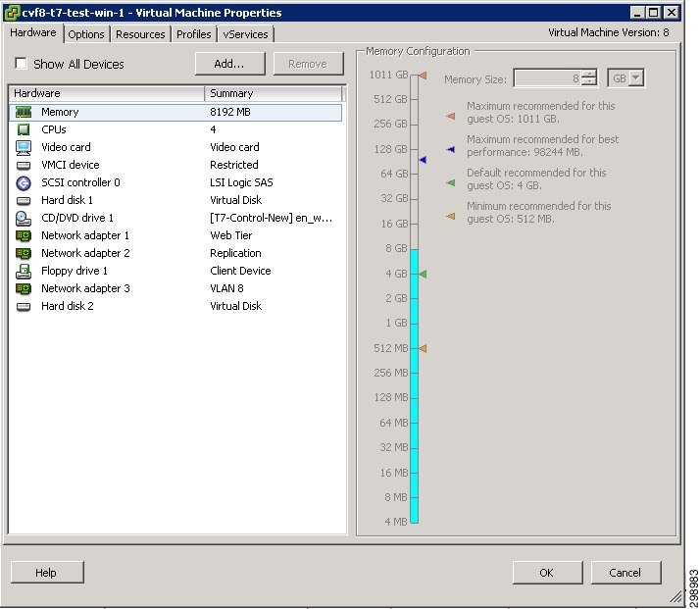The height and width of the screenshot is (609, 700).
Task: Click the blue best-performance marker on memory scale
Action: click(423, 160)
